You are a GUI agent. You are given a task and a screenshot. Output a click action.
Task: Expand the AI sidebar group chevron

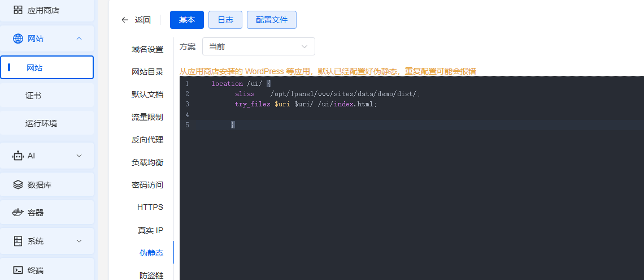79,156
